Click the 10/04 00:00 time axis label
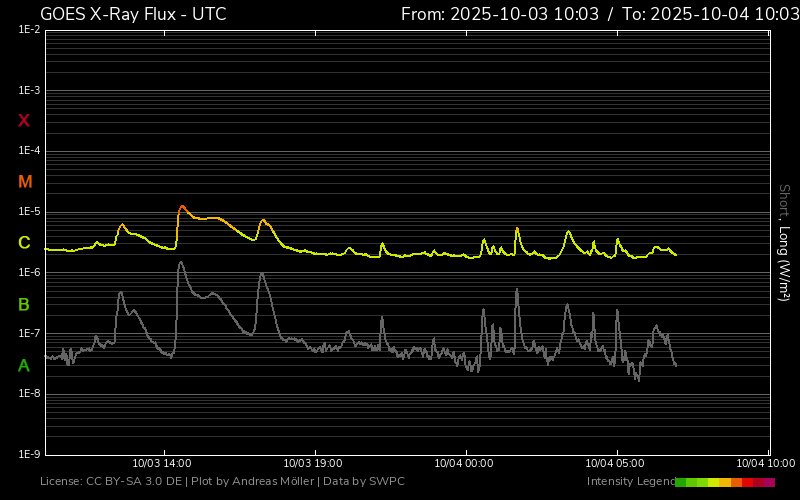Image resolution: width=800 pixels, height=500 pixels. pos(464,463)
